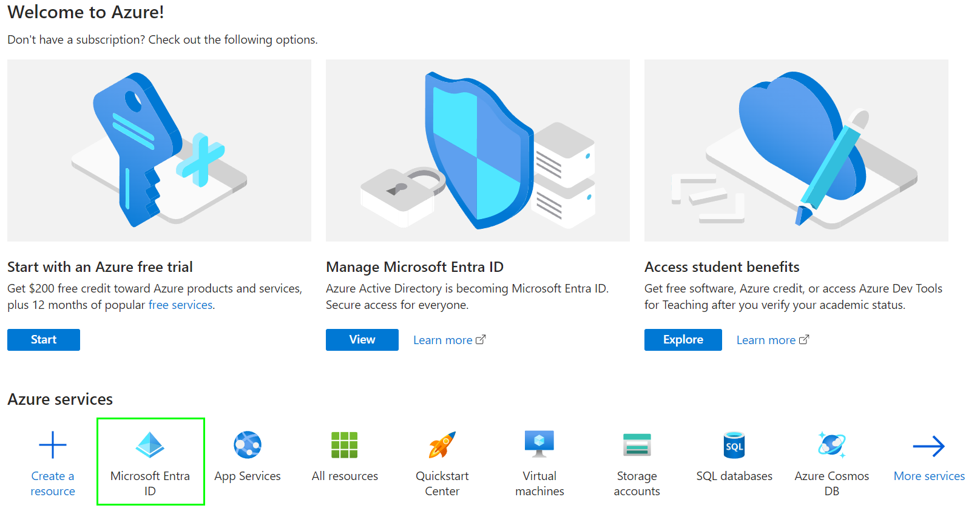
Task: Click View to manage Microsoft Entra ID
Action: tap(362, 339)
